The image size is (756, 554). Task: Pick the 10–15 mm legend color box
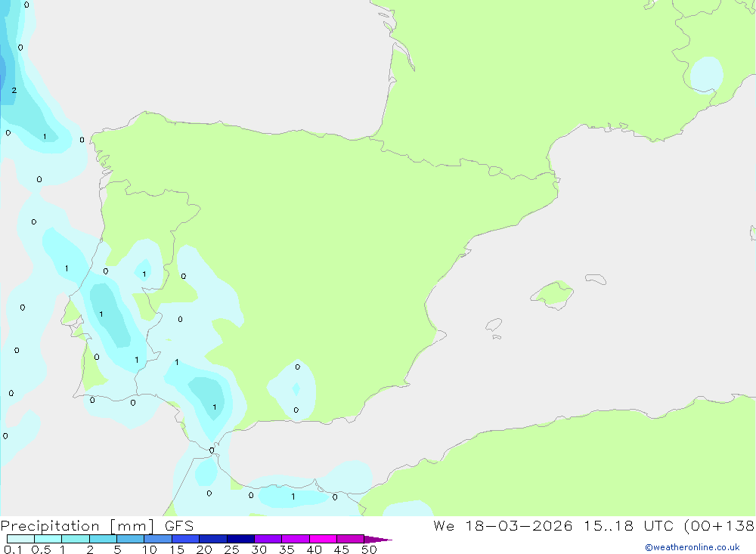point(158,539)
